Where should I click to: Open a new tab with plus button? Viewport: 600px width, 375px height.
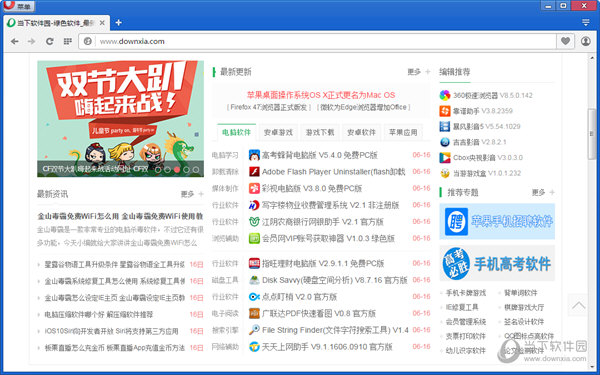pos(119,23)
